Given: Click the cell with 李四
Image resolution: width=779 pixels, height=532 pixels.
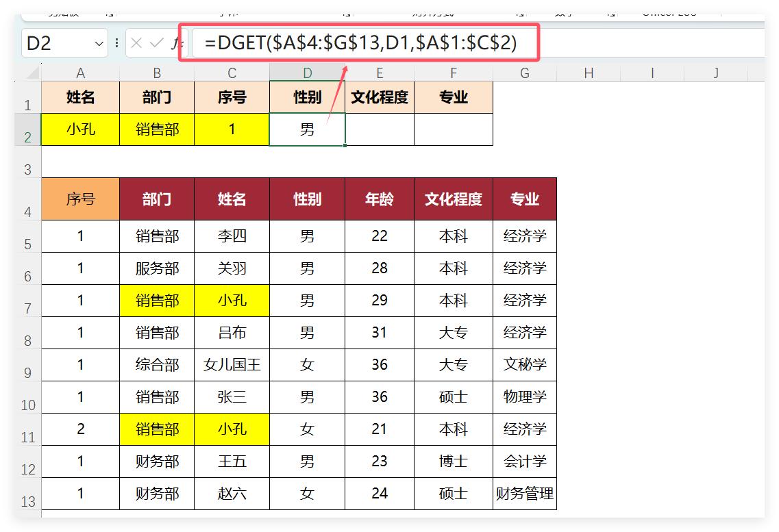Looking at the screenshot, I should (232, 236).
